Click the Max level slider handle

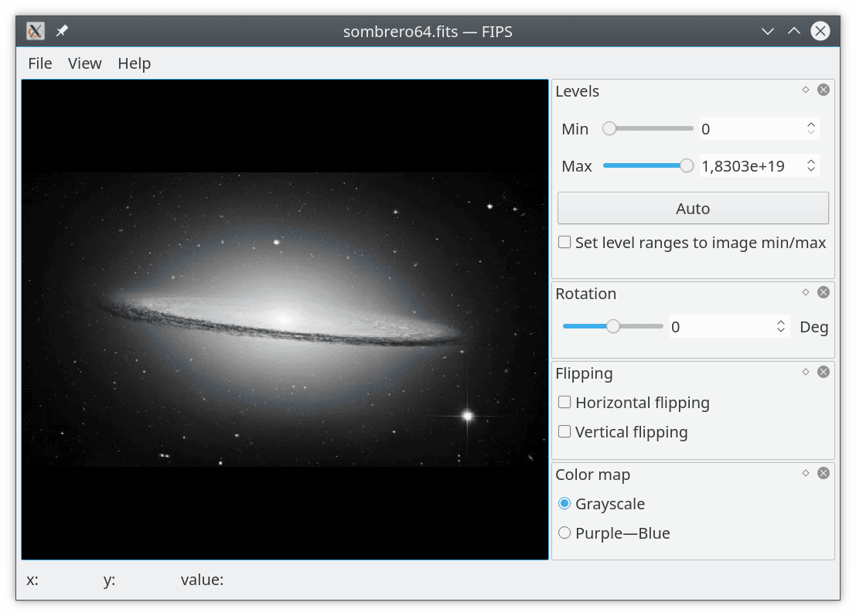[686, 166]
